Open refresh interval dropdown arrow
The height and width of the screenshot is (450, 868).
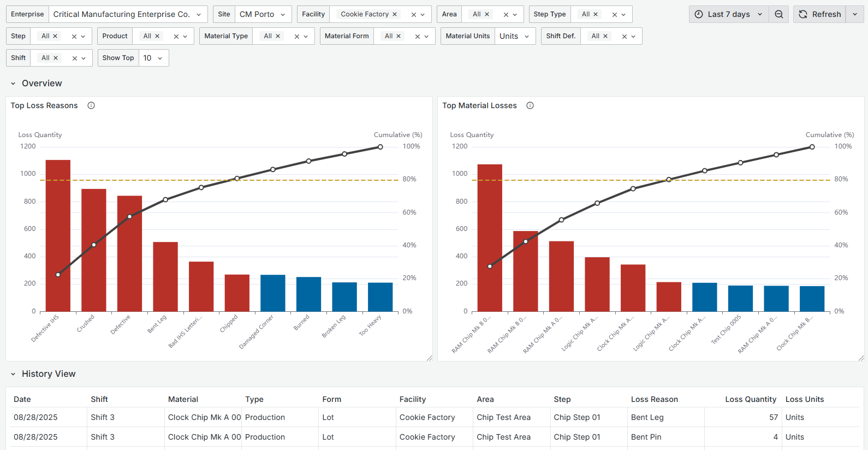pyautogui.click(x=854, y=14)
